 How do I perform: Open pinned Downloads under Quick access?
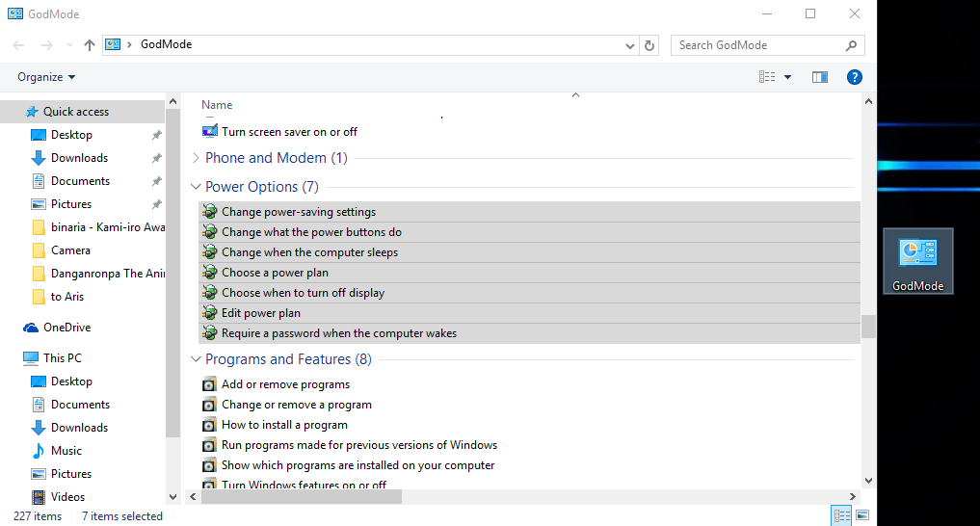[79, 157]
